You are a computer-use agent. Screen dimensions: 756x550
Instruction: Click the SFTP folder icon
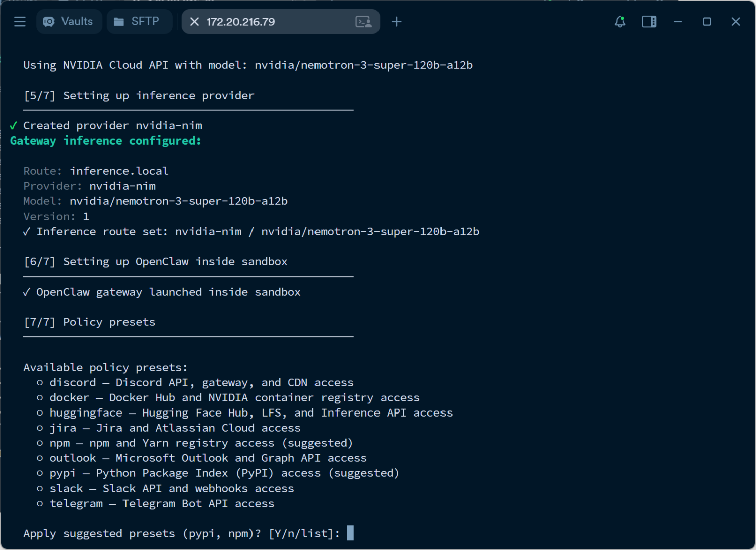pyautogui.click(x=119, y=22)
